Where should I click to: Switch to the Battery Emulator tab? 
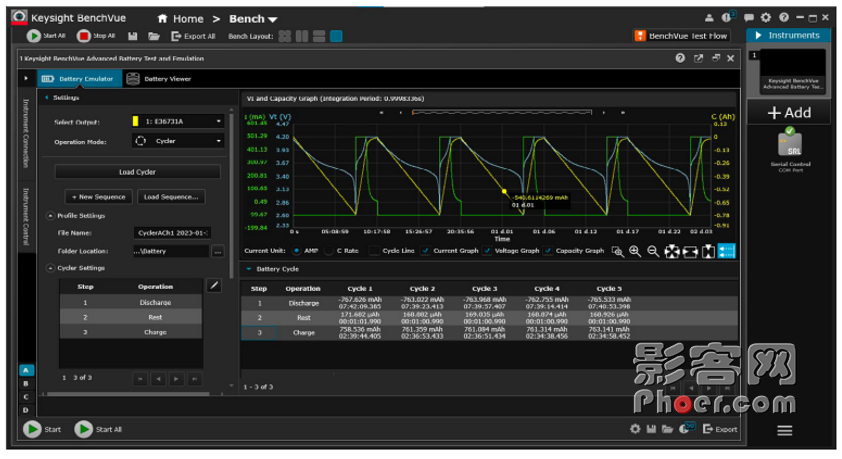click(x=79, y=79)
